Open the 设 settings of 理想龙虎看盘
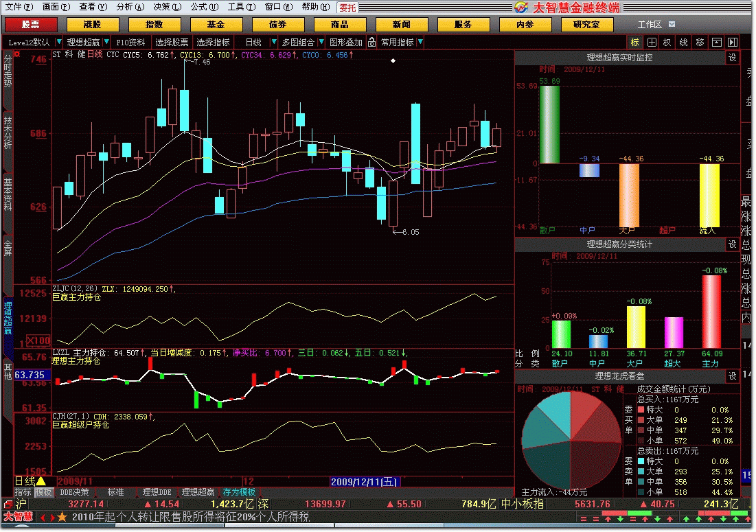The height and width of the screenshot is (532, 756). (733, 376)
